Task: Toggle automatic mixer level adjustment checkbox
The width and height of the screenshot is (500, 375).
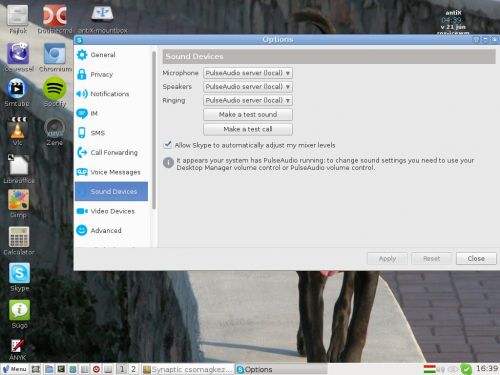Action: 168,145
